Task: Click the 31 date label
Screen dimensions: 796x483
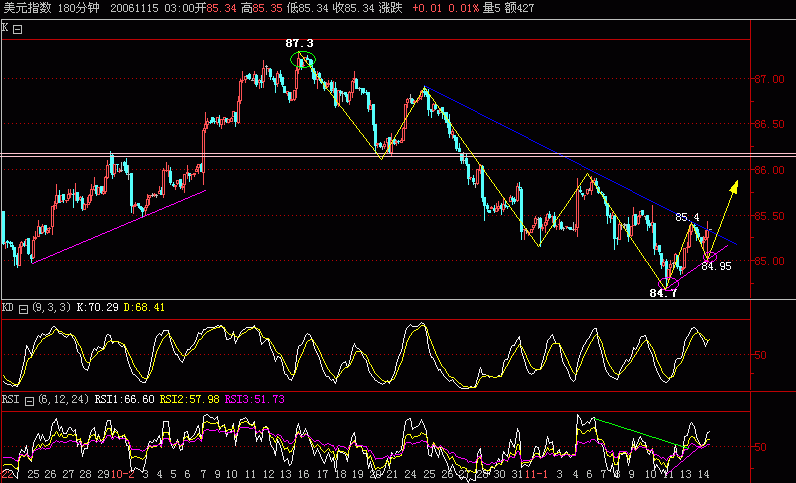Action: click(517, 474)
